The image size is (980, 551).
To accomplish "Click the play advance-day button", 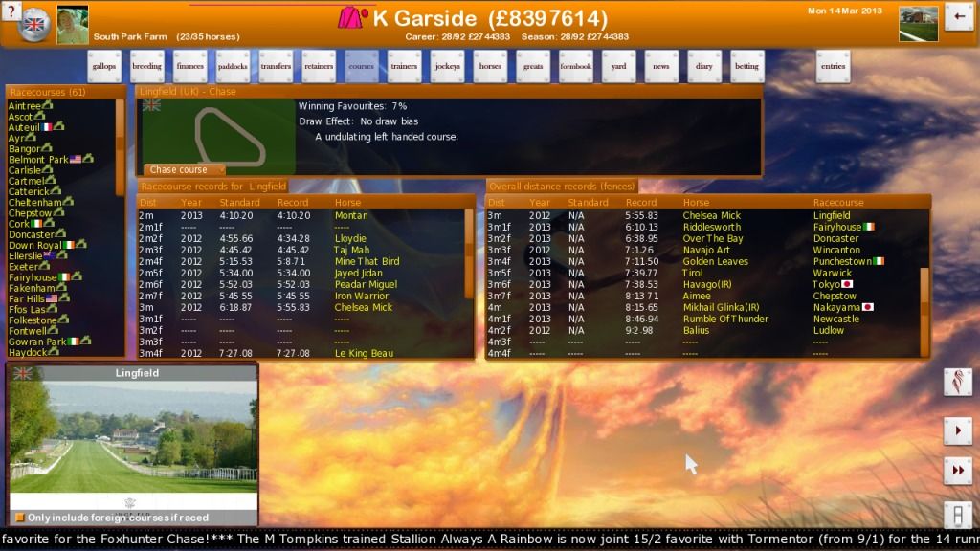I will (x=957, y=430).
